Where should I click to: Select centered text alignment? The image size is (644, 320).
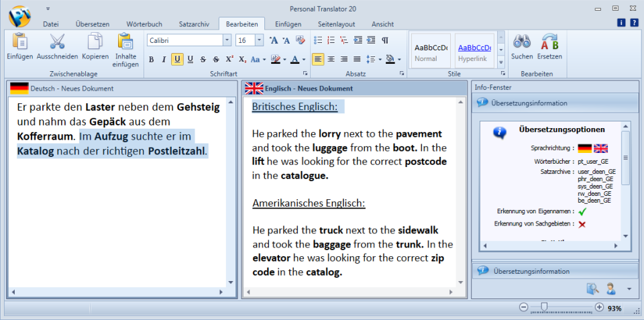pos(331,60)
